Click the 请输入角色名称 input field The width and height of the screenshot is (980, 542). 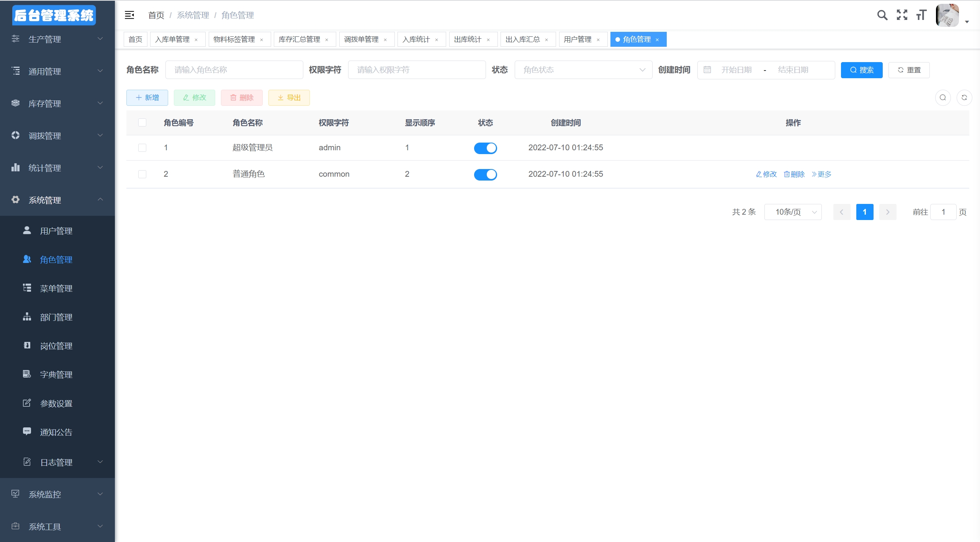[x=234, y=70]
